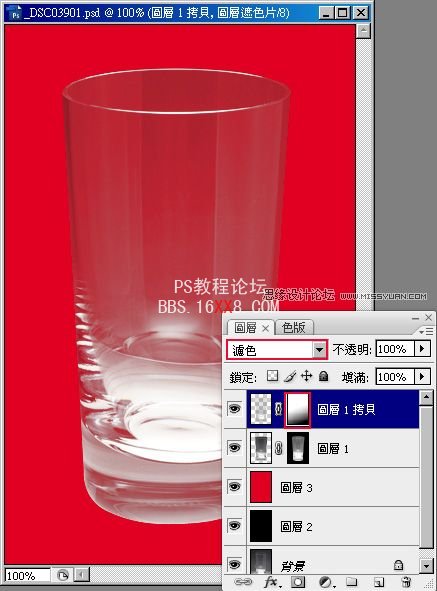The image size is (437, 591).
Task: Open the 不透明 opacity slider arrow
Action: (x=422, y=349)
